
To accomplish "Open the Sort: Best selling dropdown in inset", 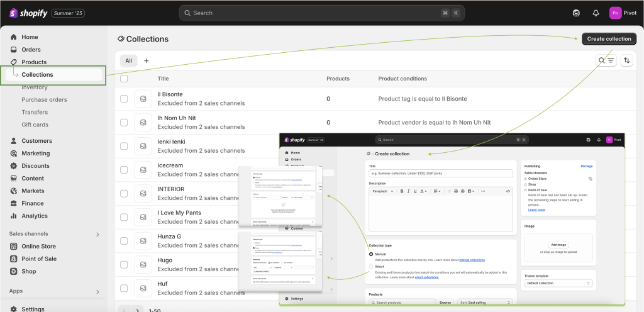I will tap(485, 303).
